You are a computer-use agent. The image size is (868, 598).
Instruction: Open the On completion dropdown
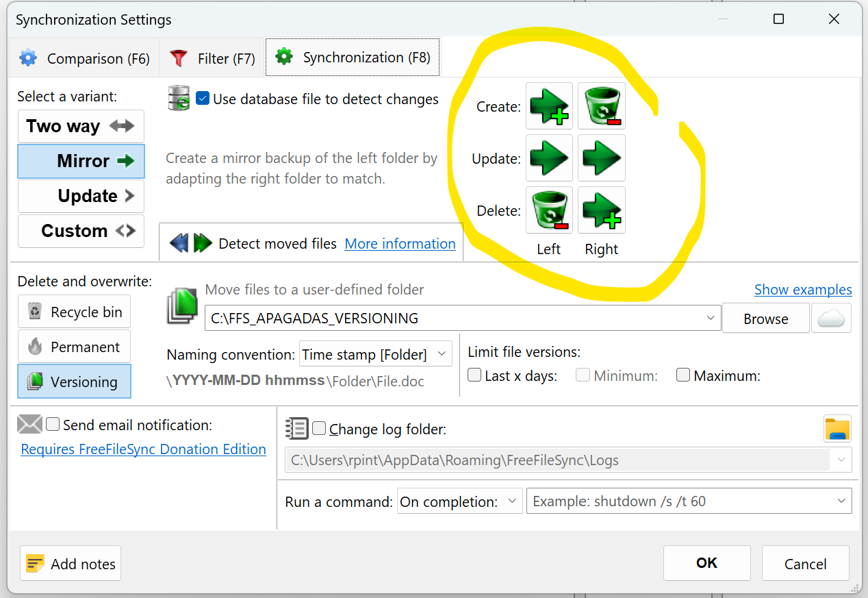point(460,501)
